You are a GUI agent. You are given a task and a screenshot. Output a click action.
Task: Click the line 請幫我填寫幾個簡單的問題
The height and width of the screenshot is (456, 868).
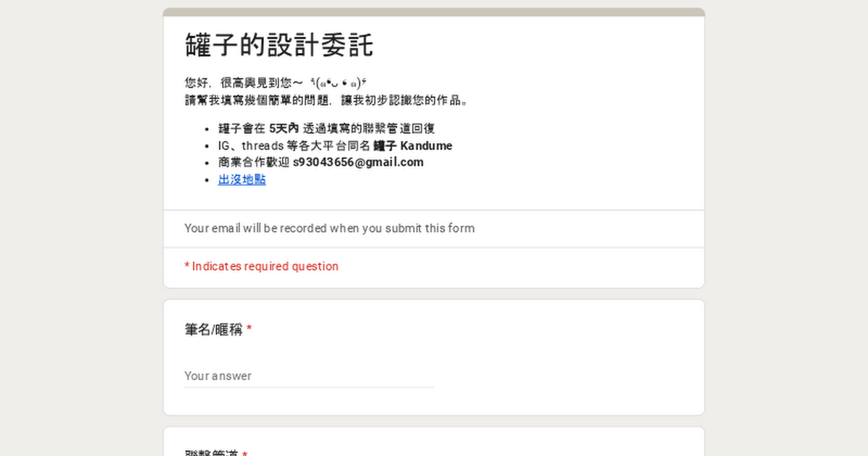point(327,100)
